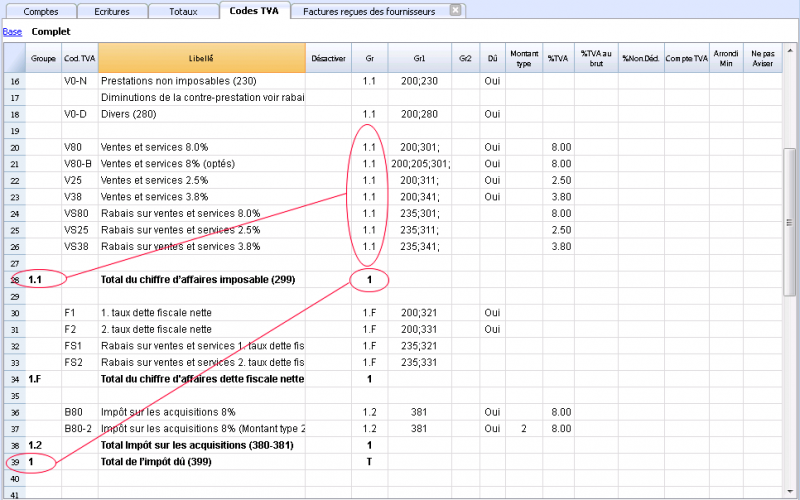Click the Compte TVA column header
The image size is (800, 500).
click(x=687, y=58)
